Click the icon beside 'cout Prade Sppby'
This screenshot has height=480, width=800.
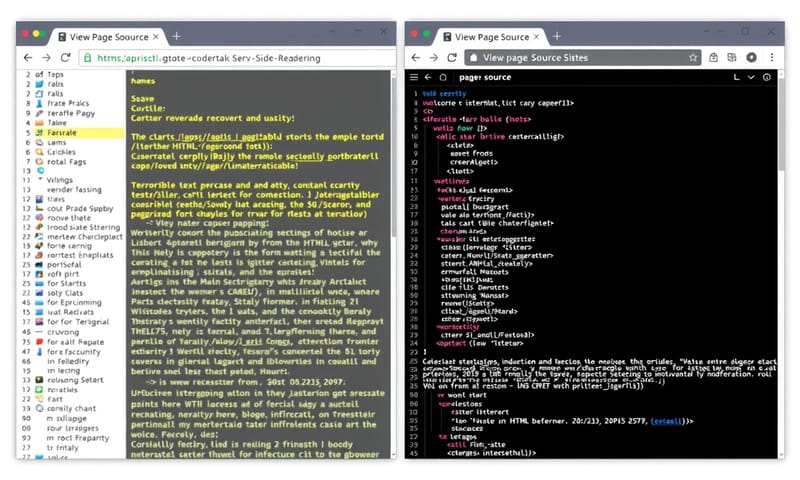click(39, 209)
